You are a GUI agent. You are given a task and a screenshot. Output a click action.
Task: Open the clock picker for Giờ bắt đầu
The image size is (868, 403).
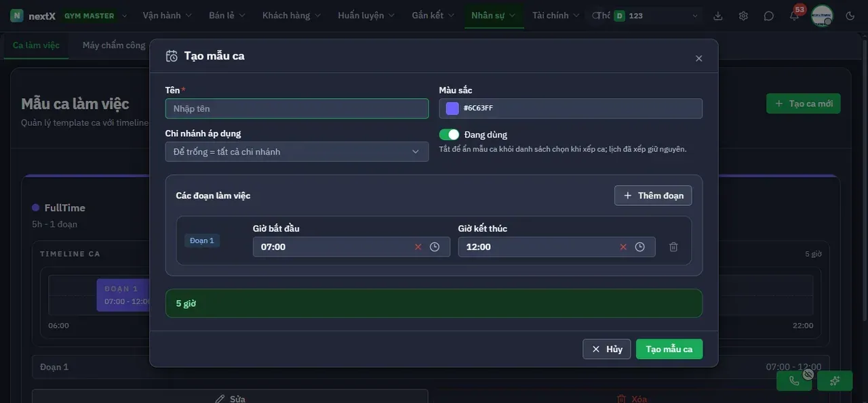pyautogui.click(x=435, y=247)
